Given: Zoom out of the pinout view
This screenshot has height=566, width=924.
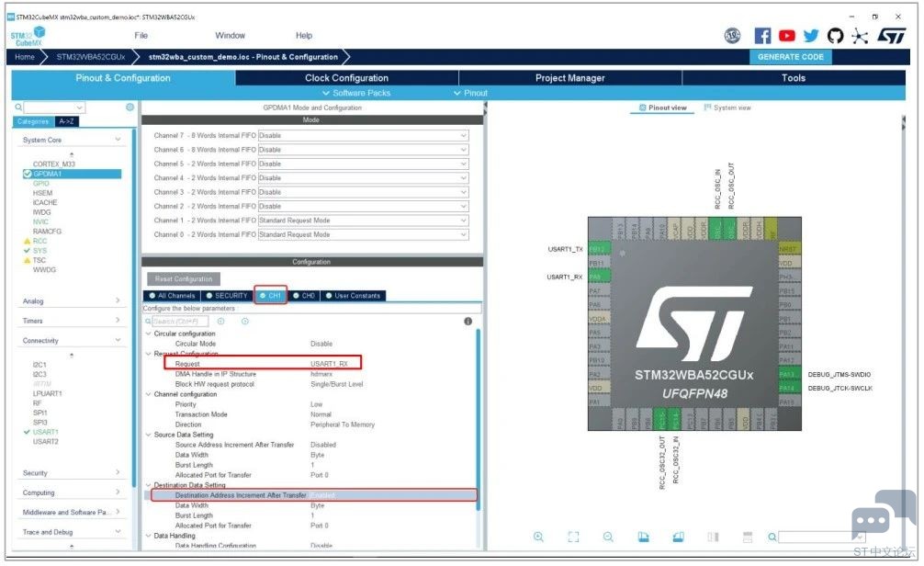Looking at the screenshot, I should pos(608,537).
